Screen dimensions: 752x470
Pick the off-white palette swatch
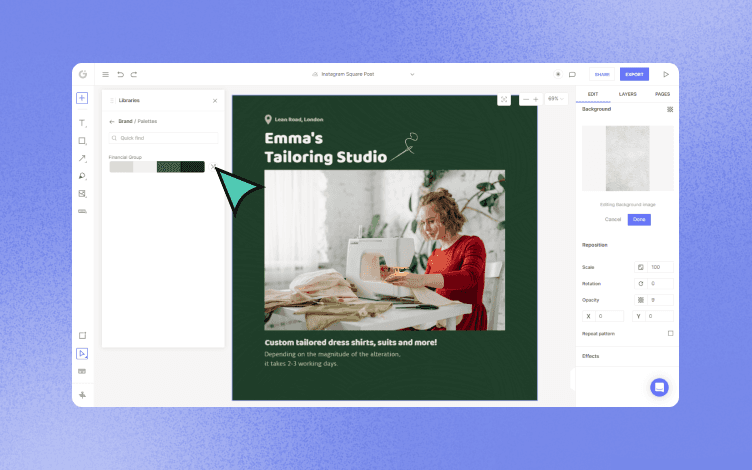pos(145,167)
